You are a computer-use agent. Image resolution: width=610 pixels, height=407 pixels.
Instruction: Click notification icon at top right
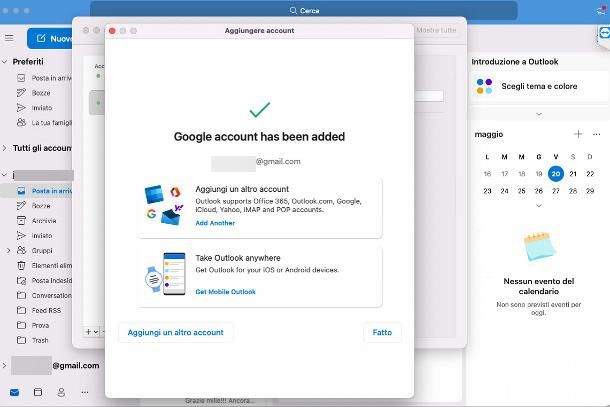tap(601, 10)
